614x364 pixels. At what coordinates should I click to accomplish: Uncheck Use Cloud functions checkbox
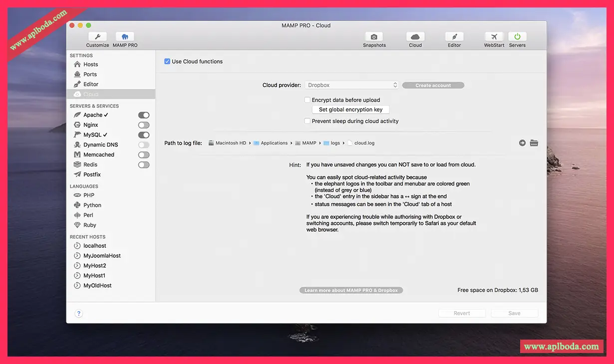[167, 61]
